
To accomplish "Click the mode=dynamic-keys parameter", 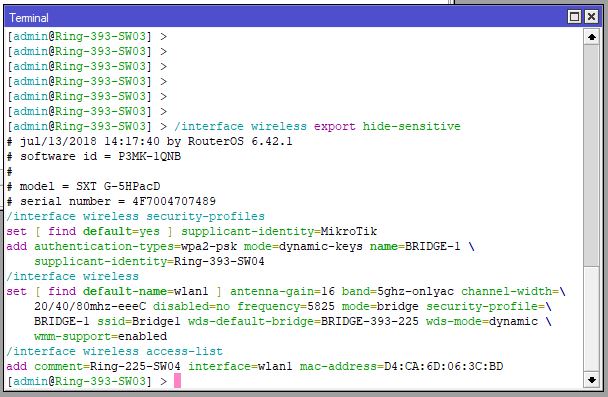I will pyautogui.click(x=303, y=247).
